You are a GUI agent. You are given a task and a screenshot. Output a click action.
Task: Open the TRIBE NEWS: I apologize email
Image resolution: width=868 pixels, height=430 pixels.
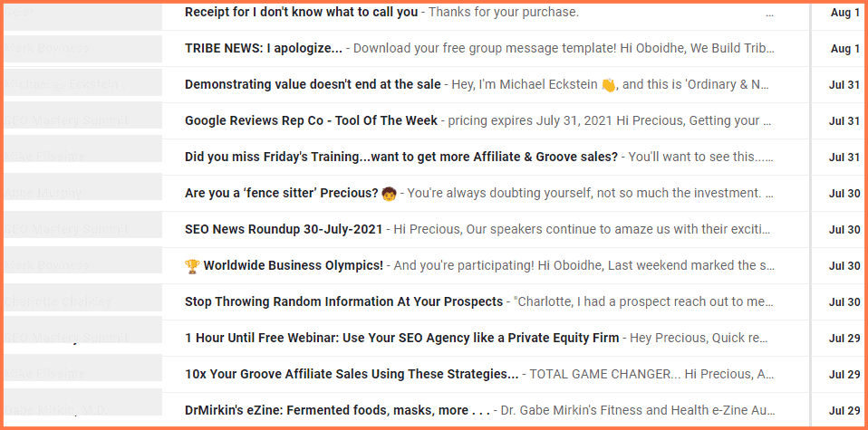264,48
